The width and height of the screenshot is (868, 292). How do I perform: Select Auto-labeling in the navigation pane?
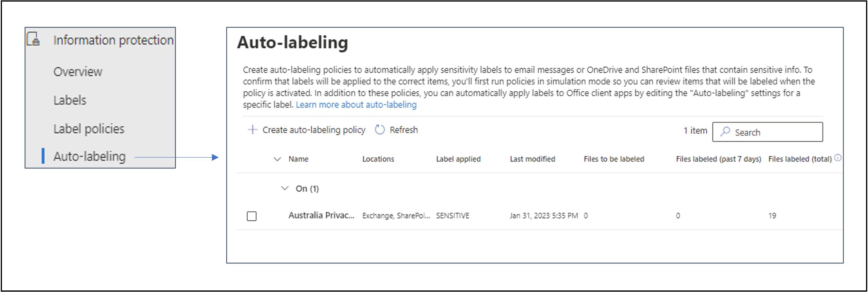click(x=89, y=156)
